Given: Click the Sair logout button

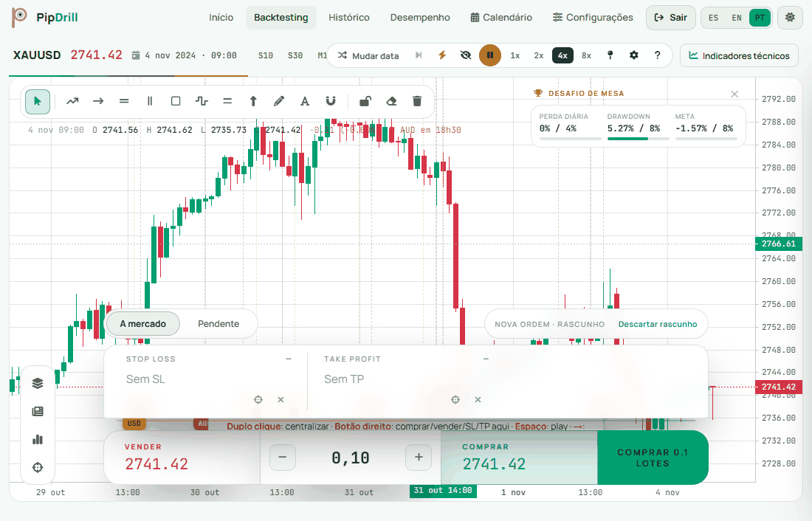Looking at the screenshot, I should (670, 18).
